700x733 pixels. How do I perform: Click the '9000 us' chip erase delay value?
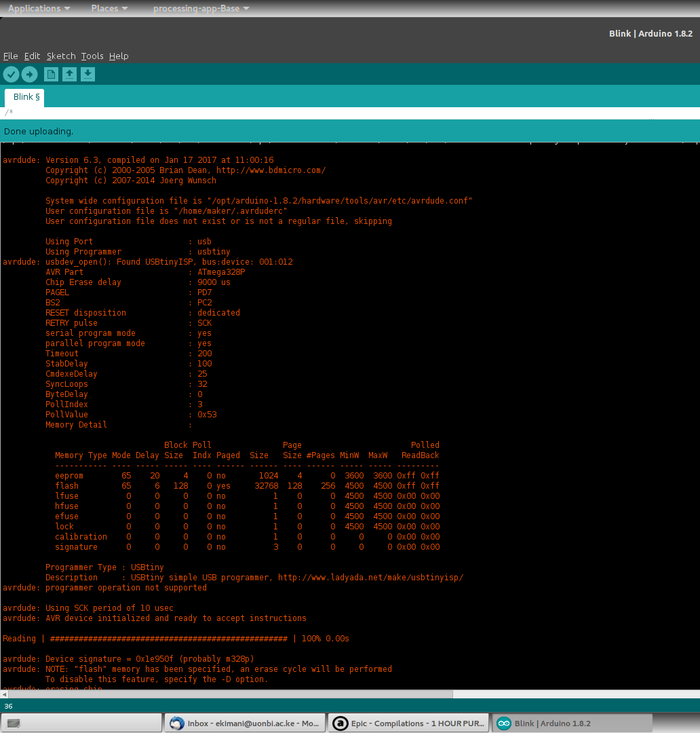pos(214,282)
